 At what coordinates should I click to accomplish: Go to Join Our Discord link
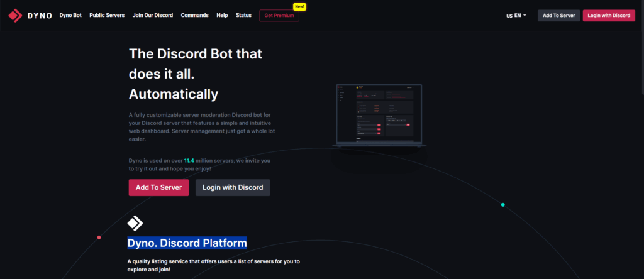(x=153, y=15)
